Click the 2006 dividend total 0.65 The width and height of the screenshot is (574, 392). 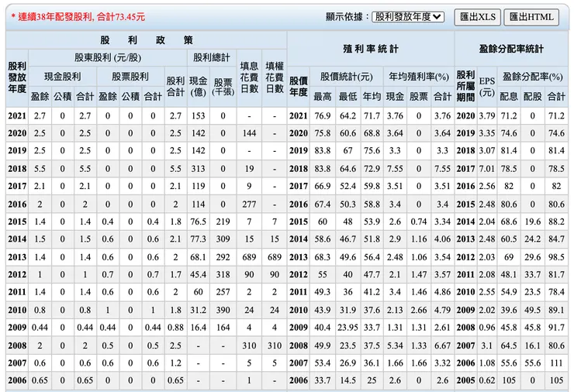[x=175, y=380]
